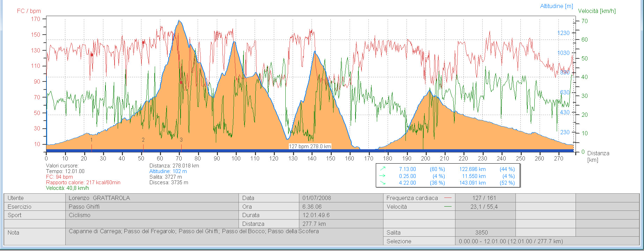Click the 'Tempo: 12.01.00' cursor value
The width and height of the screenshot is (644, 251).
(65, 171)
